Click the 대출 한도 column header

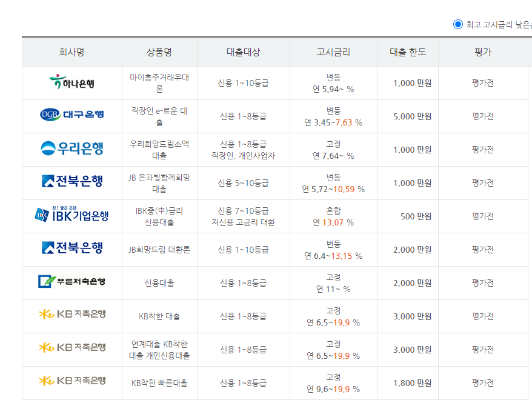[408, 52]
